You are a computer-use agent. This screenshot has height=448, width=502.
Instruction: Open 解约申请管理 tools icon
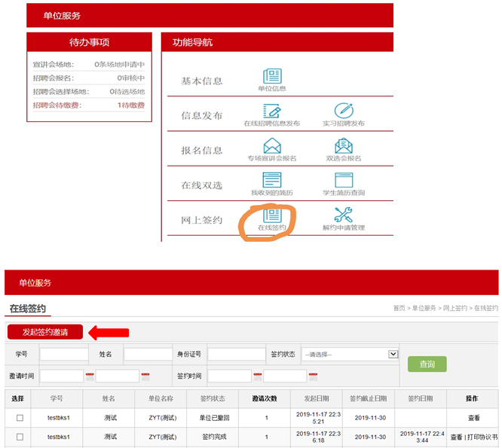click(x=344, y=215)
